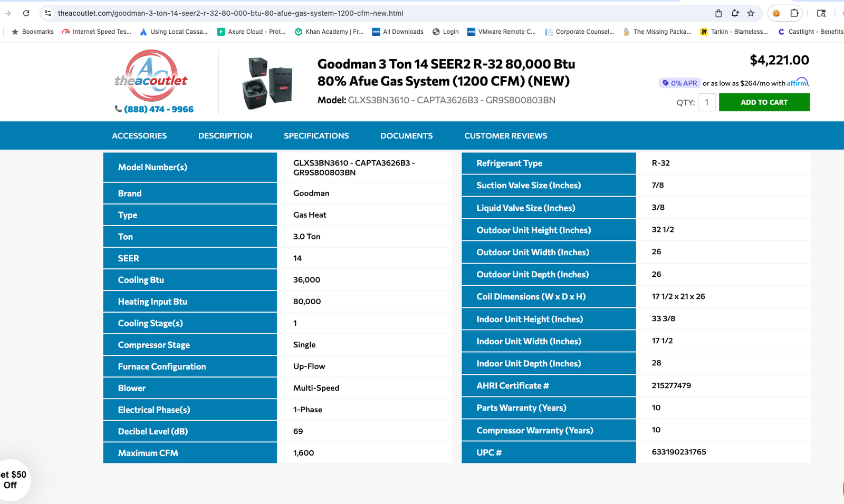This screenshot has height=504, width=844.
Task: Click the tab search icon
Action: [x=821, y=13]
